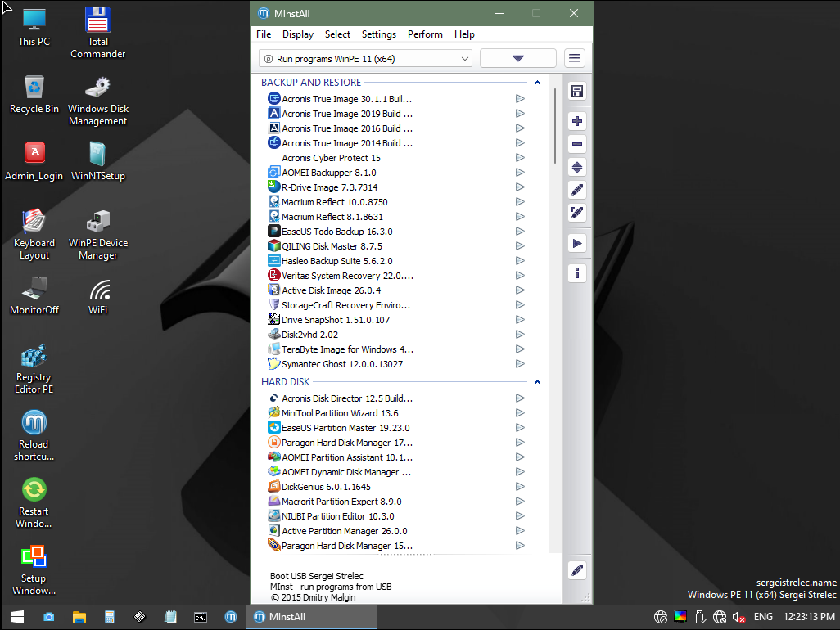The width and height of the screenshot is (840, 630).
Task: Click the pencil icon at bottom right
Action: 577,570
